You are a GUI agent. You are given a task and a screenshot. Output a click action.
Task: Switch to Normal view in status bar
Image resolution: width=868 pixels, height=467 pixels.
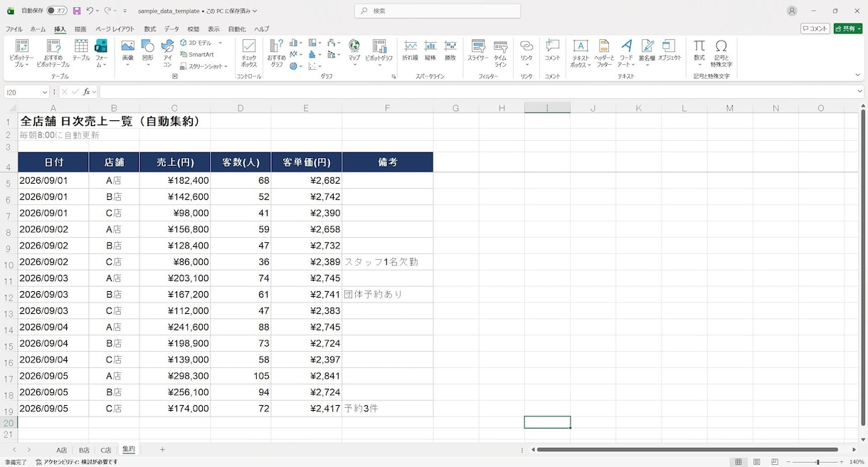pos(739,462)
